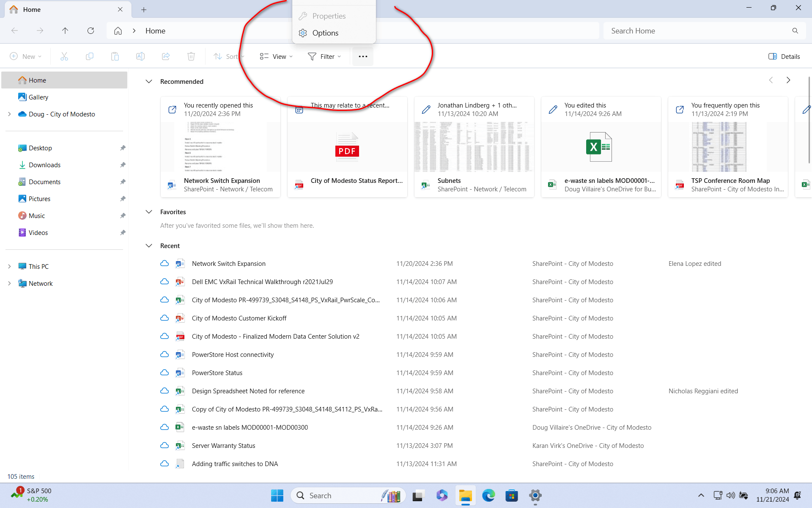
Task: Open the New dropdown
Action: 25,56
